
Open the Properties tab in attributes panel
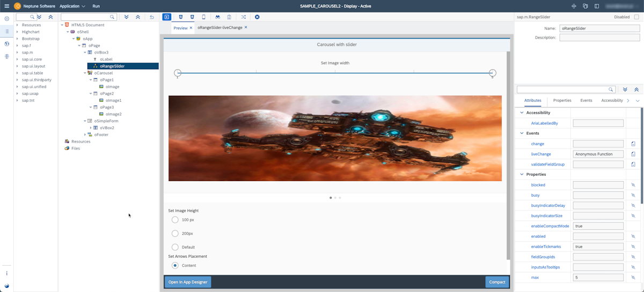coord(562,101)
